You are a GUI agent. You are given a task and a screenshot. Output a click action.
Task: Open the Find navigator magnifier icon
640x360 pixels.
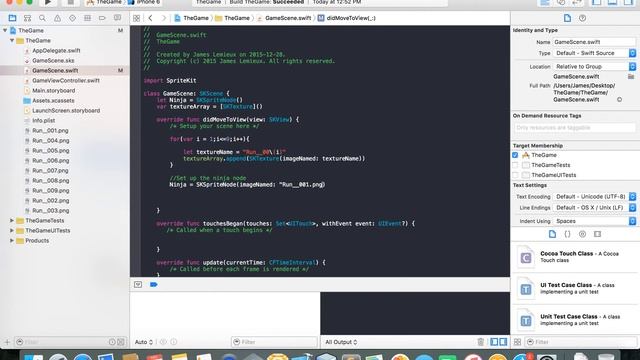click(x=42, y=18)
